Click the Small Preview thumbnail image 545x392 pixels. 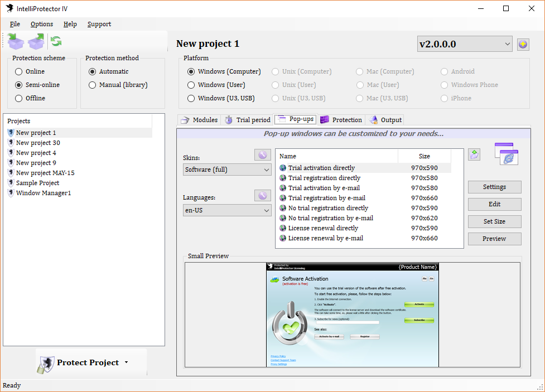(x=353, y=315)
